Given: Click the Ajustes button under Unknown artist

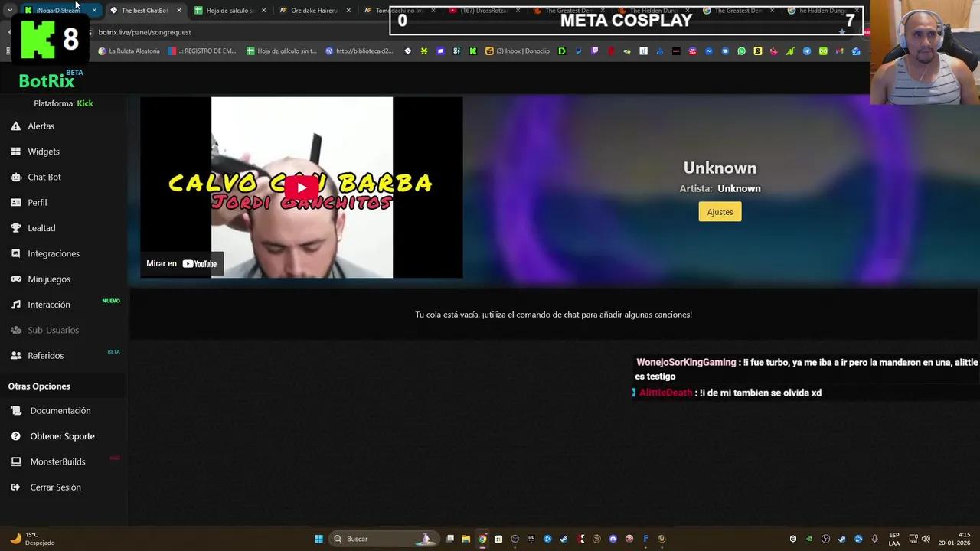Looking at the screenshot, I should click(x=719, y=211).
